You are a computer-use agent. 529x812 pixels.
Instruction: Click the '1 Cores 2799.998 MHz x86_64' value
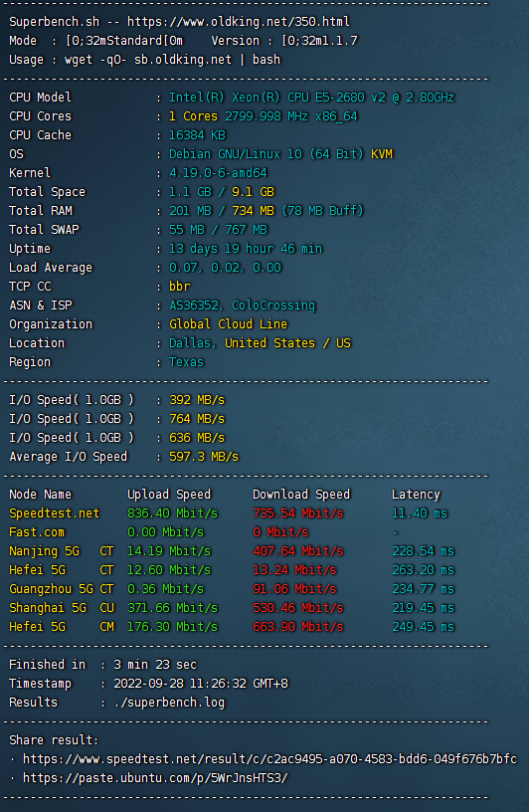tap(264, 116)
